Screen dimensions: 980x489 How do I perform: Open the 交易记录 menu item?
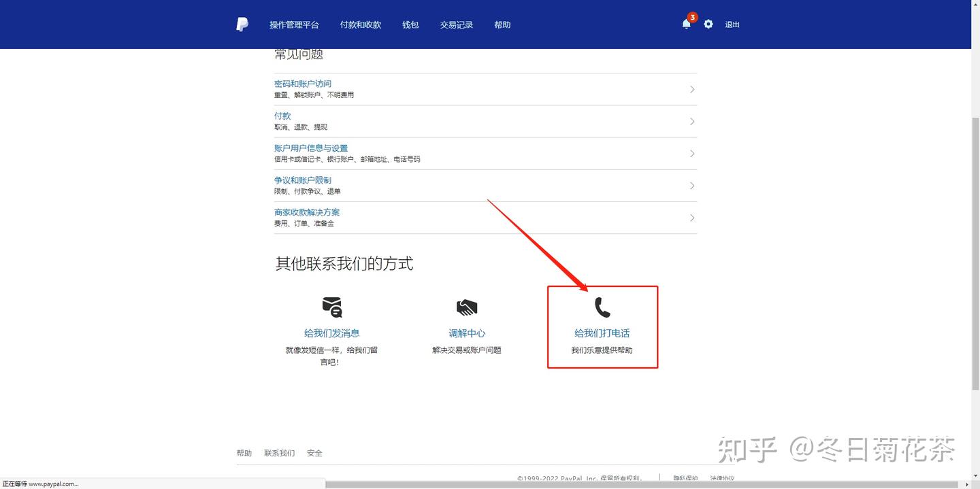[x=456, y=24]
